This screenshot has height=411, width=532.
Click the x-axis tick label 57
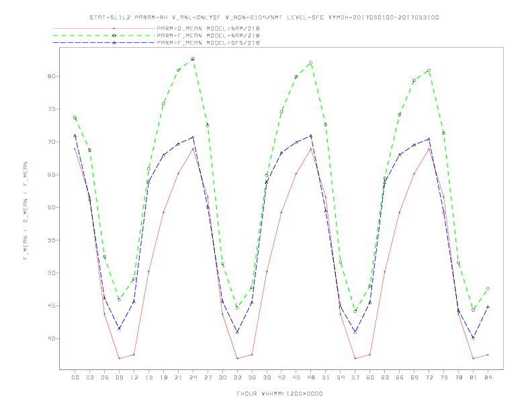click(355, 377)
